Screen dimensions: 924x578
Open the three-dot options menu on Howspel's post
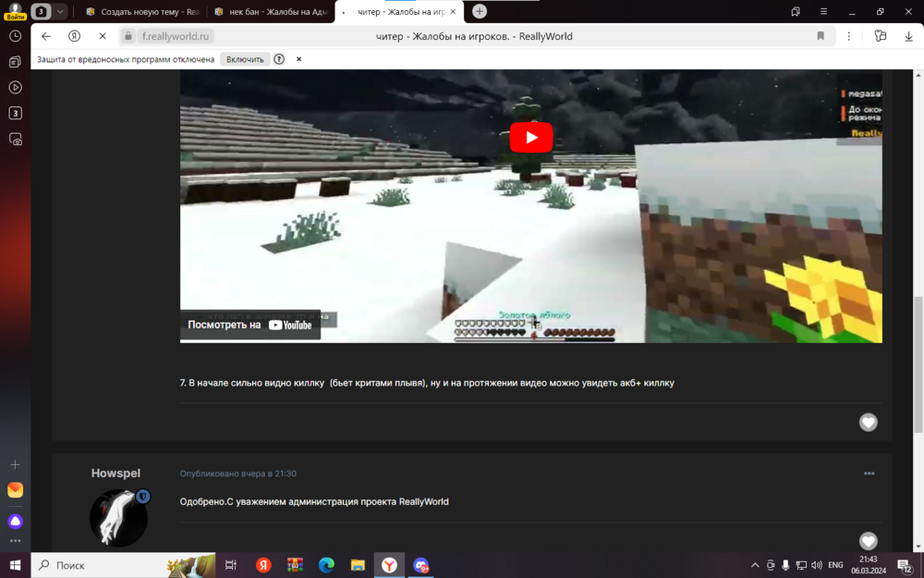coord(869,473)
